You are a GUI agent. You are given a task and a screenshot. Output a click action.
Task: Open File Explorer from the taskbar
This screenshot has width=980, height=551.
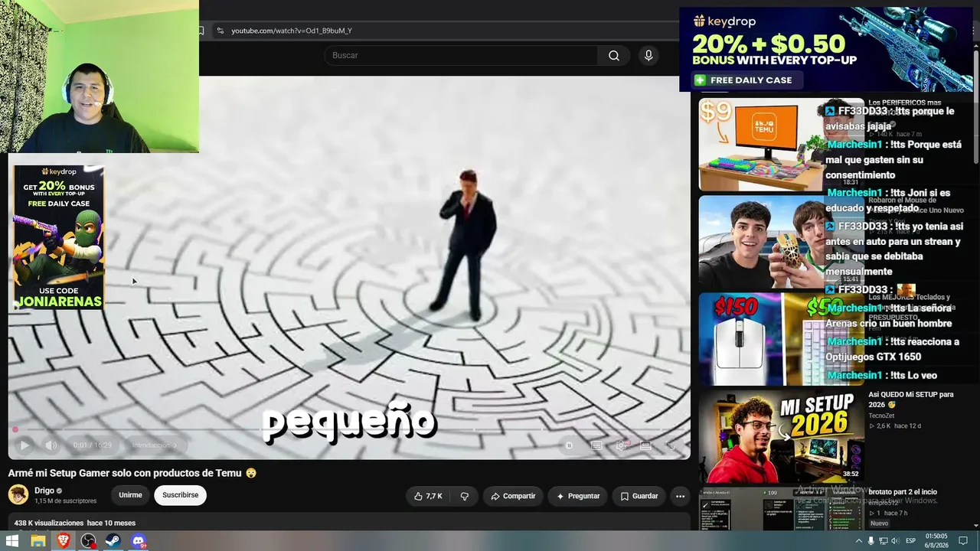pyautogui.click(x=38, y=541)
